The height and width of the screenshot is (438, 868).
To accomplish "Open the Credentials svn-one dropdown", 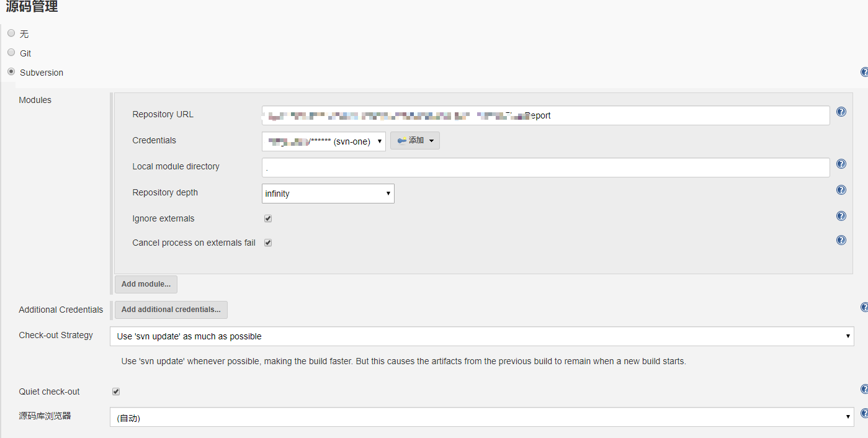I will click(323, 141).
